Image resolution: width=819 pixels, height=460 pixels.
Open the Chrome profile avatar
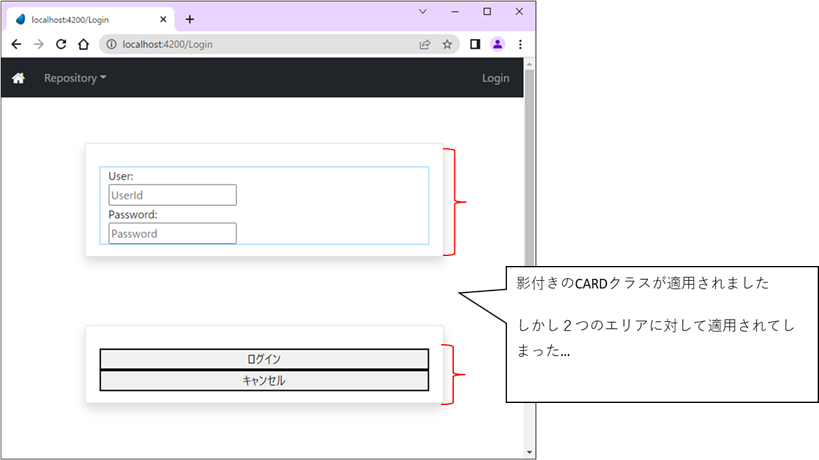click(x=497, y=44)
